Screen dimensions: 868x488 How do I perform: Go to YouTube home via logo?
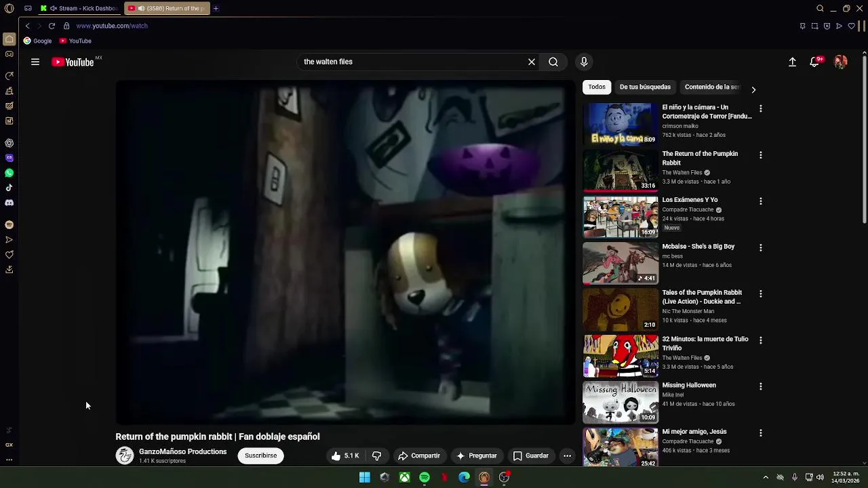point(73,62)
